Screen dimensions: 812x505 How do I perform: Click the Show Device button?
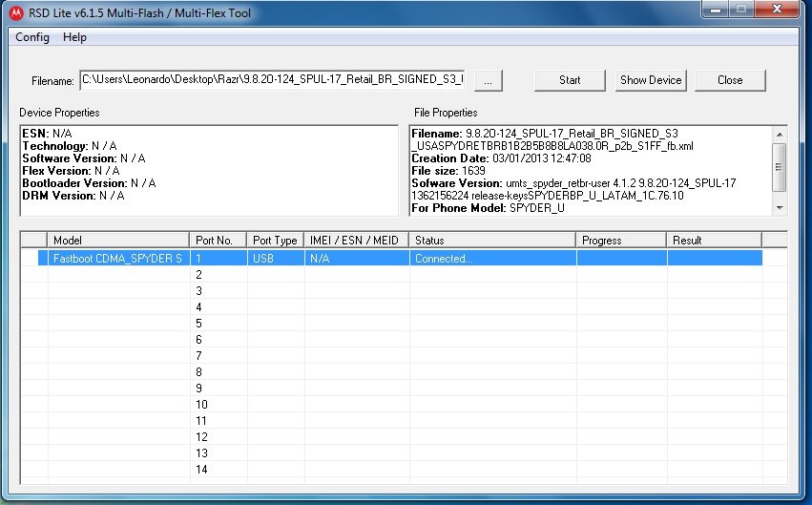tap(651, 80)
